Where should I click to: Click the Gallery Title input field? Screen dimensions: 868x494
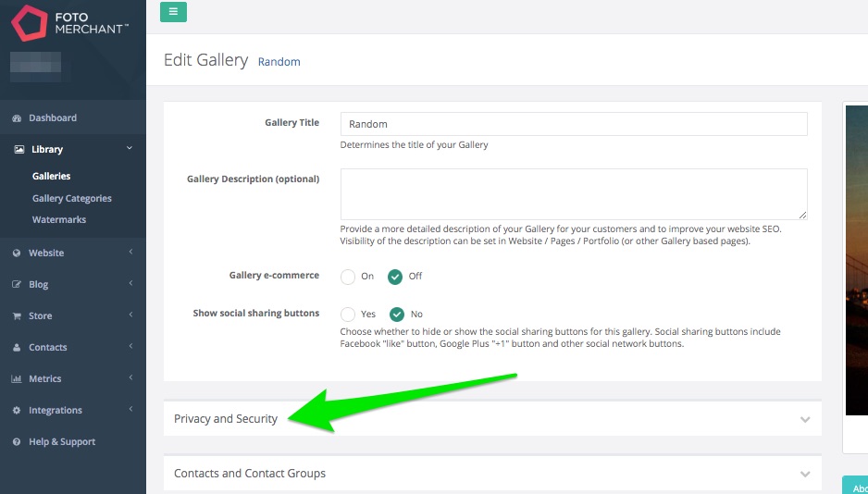[x=574, y=124]
